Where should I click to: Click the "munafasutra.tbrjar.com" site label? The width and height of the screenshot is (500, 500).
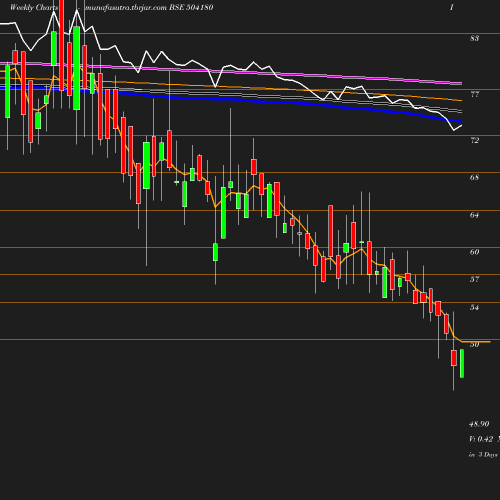(x=126, y=7)
